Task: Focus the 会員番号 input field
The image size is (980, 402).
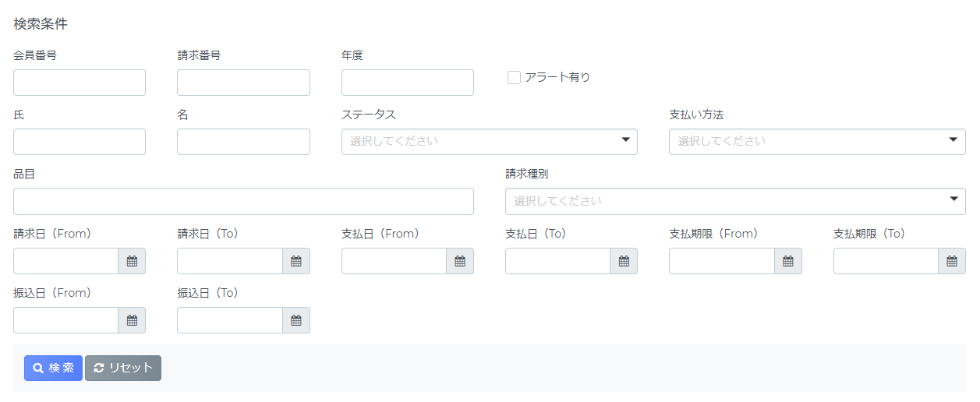Action: click(80, 83)
